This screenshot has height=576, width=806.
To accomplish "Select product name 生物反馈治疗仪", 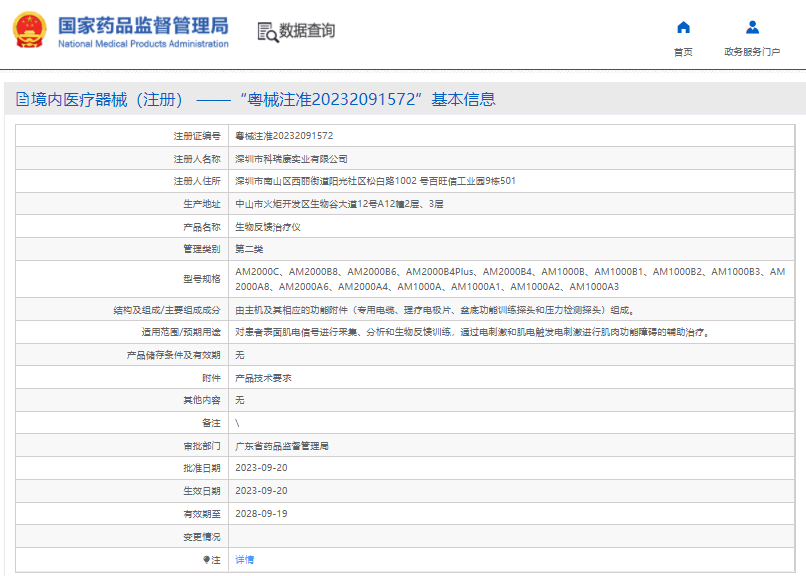I will pyautogui.click(x=268, y=227).
